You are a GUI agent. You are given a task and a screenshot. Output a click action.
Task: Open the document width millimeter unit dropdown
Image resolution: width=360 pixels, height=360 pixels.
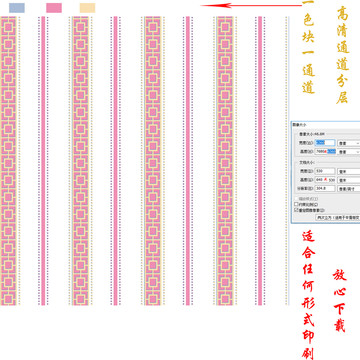(x=349, y=171)
